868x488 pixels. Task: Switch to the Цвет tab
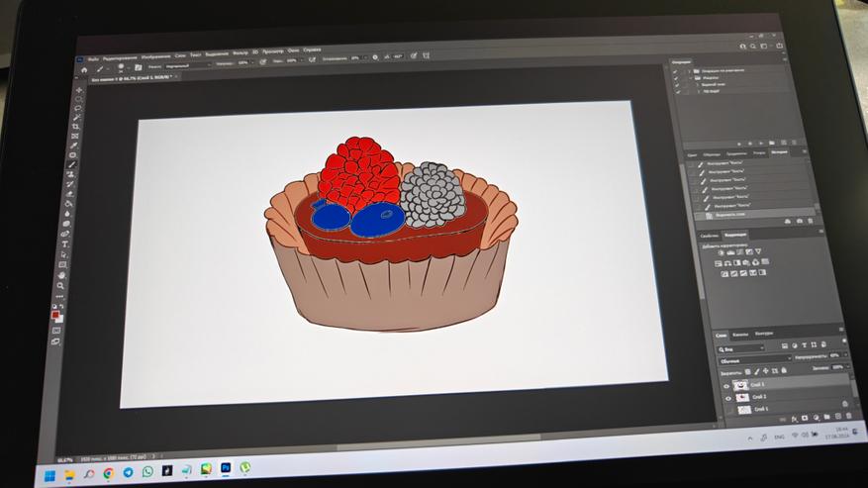click(x=692, y=155)
